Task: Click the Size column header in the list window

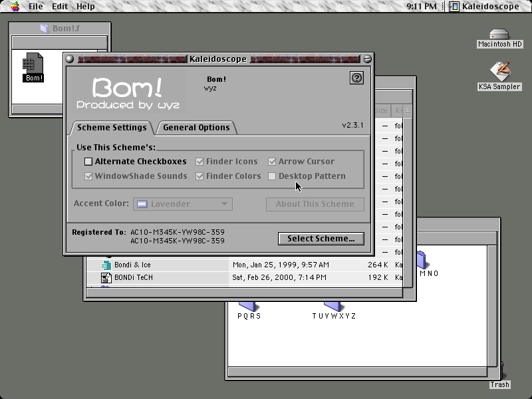Action: (x=382, y=110)
